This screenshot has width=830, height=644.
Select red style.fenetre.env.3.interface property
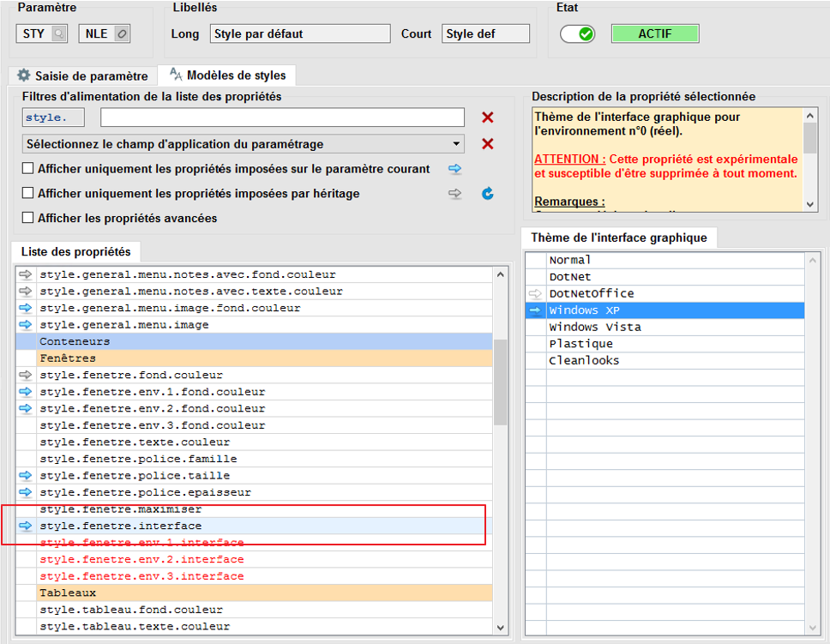[265, 576]
